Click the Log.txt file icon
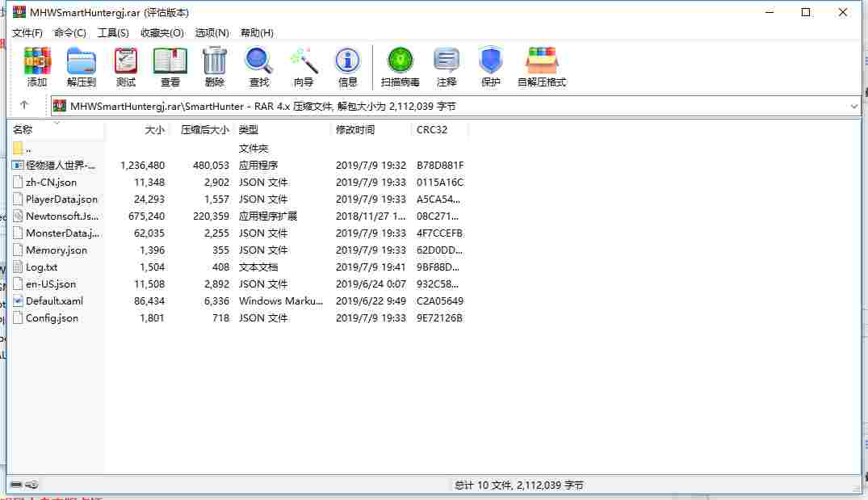Image resolution: width=868 pixels, height=500 pixels. [x=17, y=267]
